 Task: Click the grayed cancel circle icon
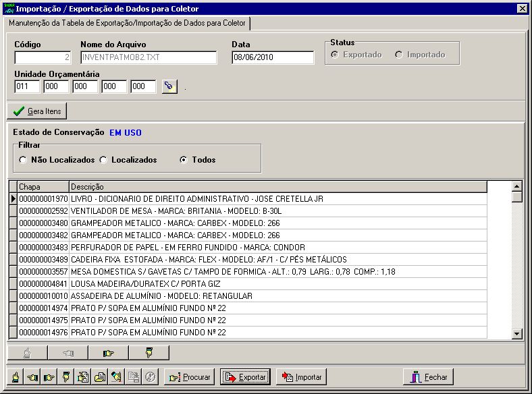point(150,376)
